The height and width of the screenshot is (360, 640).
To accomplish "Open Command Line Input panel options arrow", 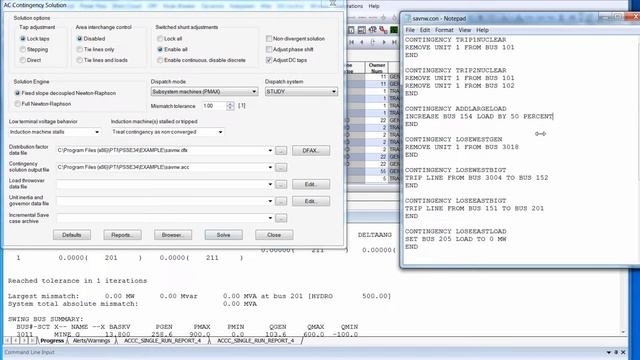I will pos(609,352).
